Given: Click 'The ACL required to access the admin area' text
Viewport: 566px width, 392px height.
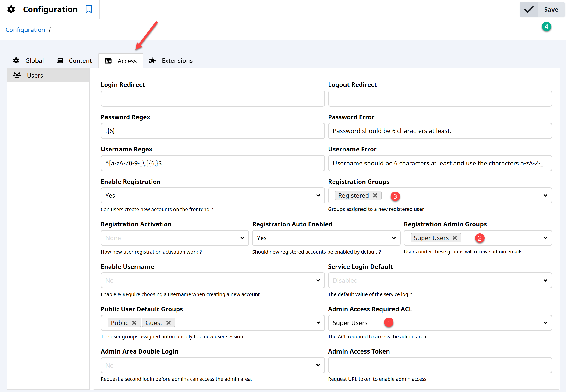Looking at the screenshot, I should pyautogui.click(x=377, y=337).
